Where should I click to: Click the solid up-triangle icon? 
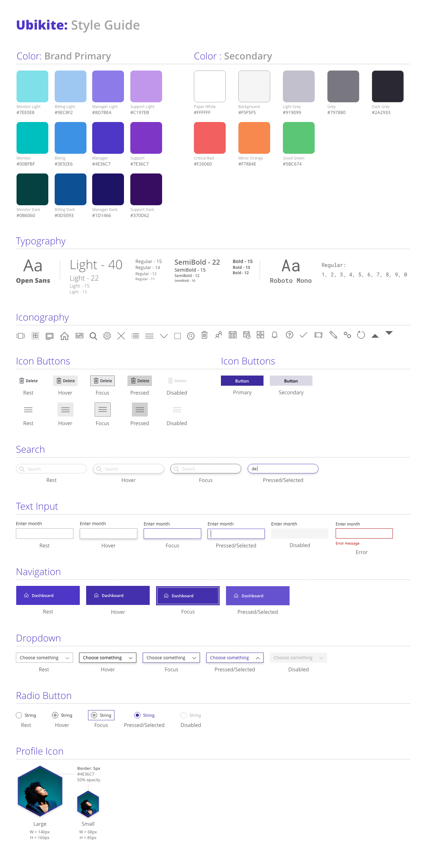coord(375,336)
